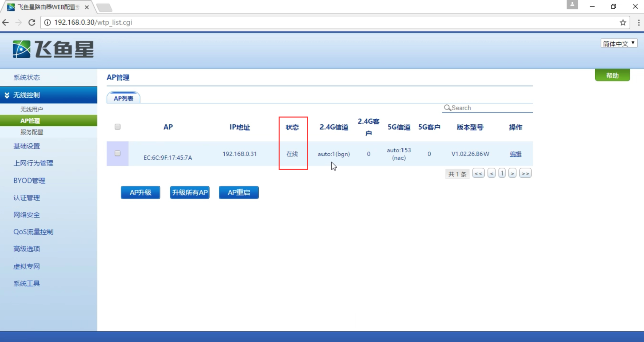Click the browser forward arrow
This screenshot has height=342, width=644.
pyautogui.click(x=19, y=23)
